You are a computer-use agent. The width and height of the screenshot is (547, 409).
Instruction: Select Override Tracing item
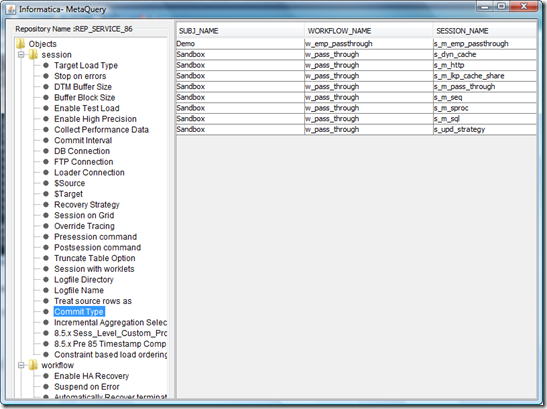click(x=84, y=226)
